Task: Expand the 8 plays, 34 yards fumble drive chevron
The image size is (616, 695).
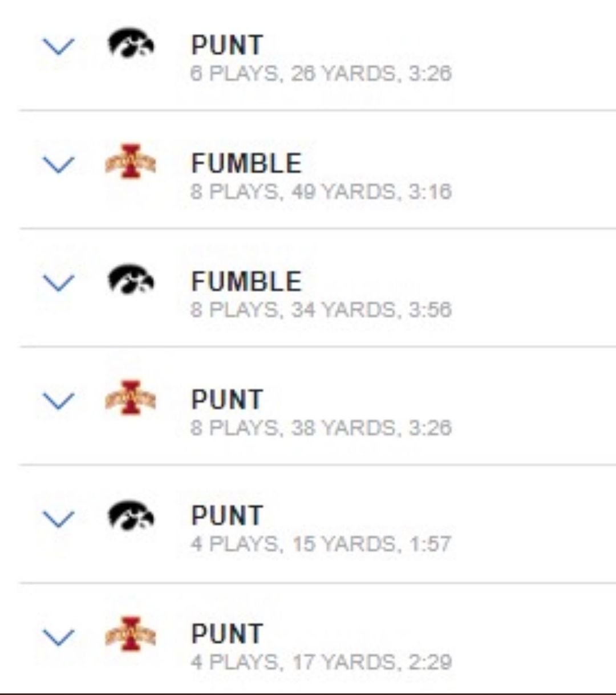Action: [x=59, y=282]
